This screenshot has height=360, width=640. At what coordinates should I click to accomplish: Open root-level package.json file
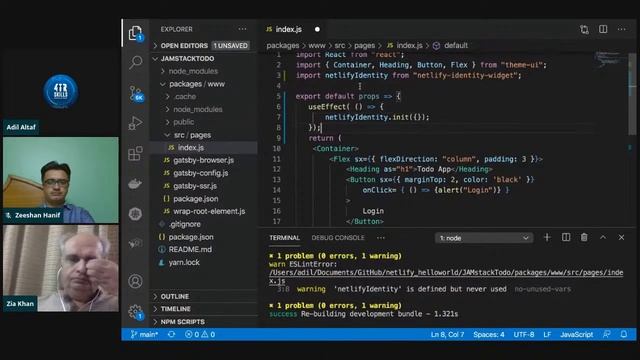click(x=203, y=237)
